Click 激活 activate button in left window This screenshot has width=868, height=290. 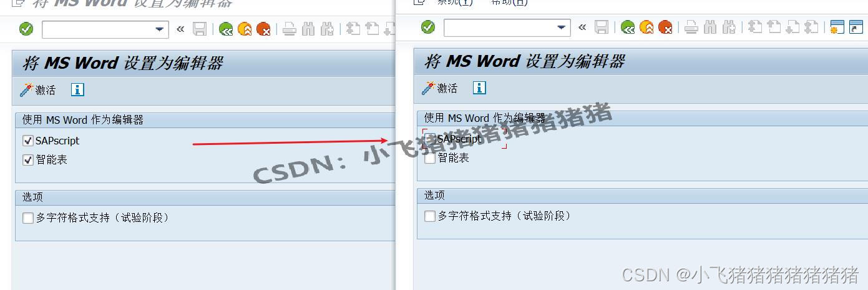[38, 90]
